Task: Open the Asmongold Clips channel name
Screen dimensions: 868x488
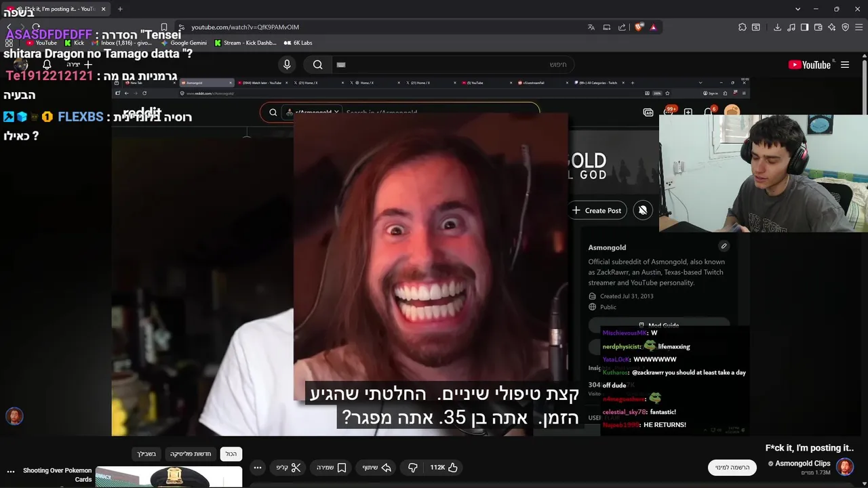Action: (x=802, y=463)
